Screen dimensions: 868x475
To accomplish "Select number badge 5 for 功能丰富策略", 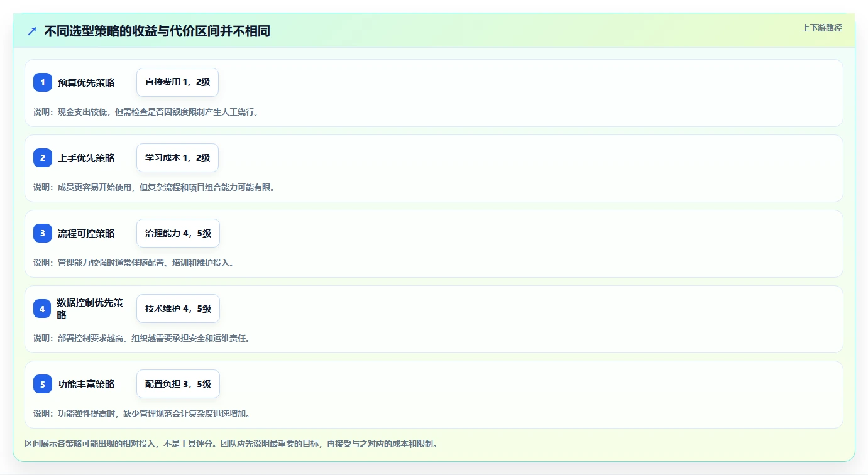I will coord(43,384).
